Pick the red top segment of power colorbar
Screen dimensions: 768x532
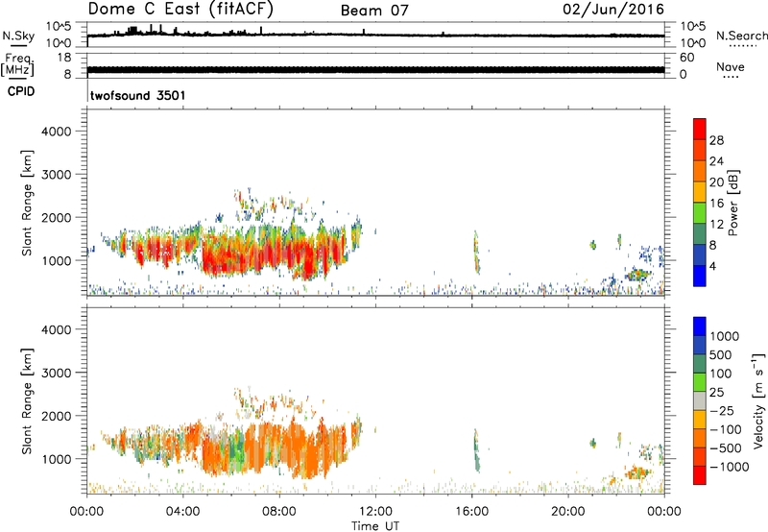click(x=700, y=129)
